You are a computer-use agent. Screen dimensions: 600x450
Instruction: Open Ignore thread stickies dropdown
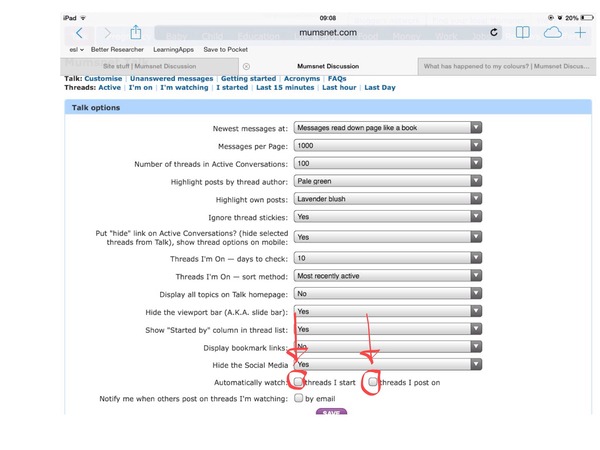coord(388,217)
